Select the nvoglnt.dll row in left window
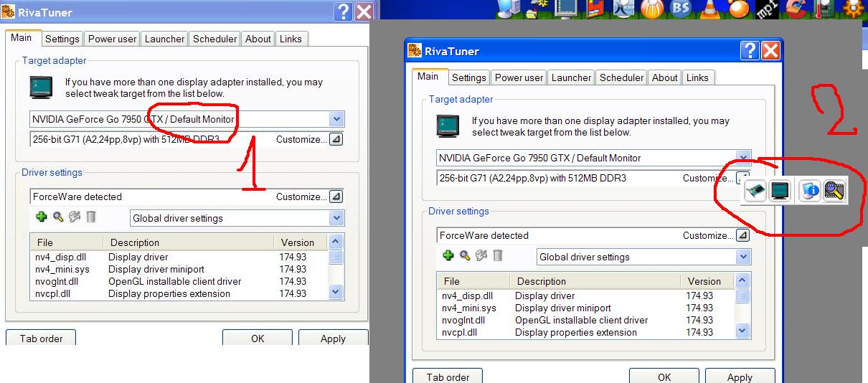Viewport: 868px width, 383px height. pyautogui.click(x=179, y=281)
